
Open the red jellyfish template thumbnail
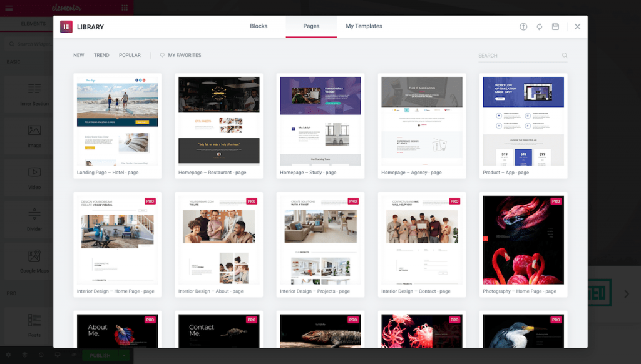click(421, 331)
